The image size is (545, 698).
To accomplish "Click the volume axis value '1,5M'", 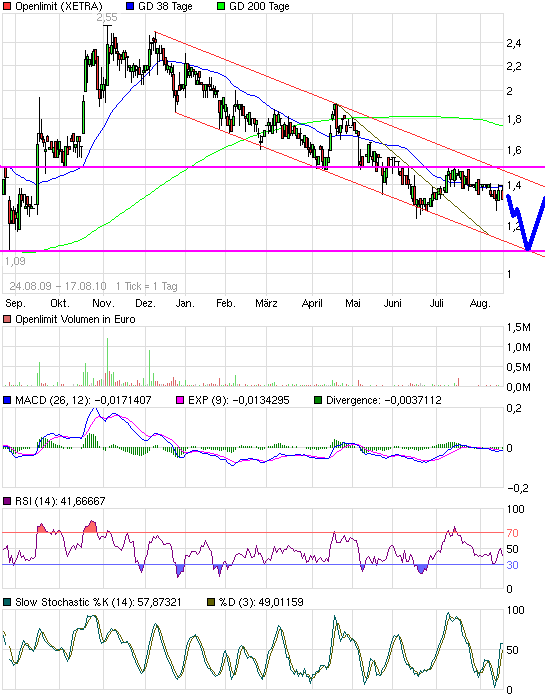I will point(519,328).
